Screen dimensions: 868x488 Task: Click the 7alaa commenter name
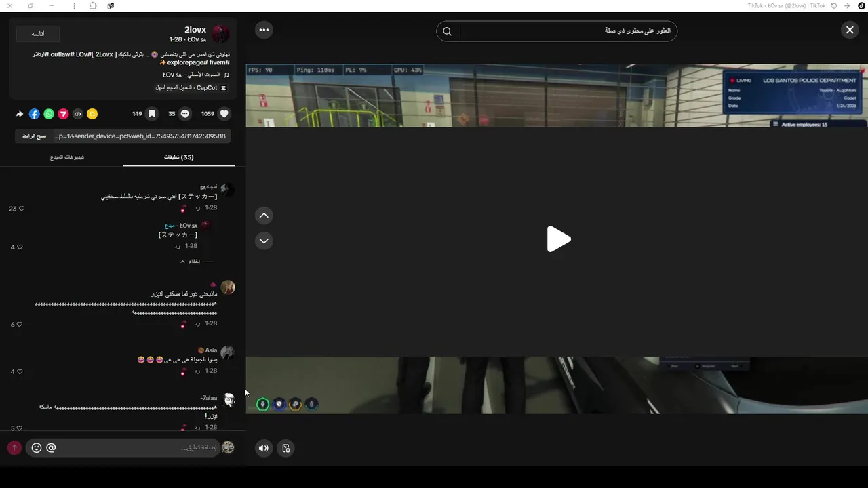pyautogui.click(x=209, y=398)
